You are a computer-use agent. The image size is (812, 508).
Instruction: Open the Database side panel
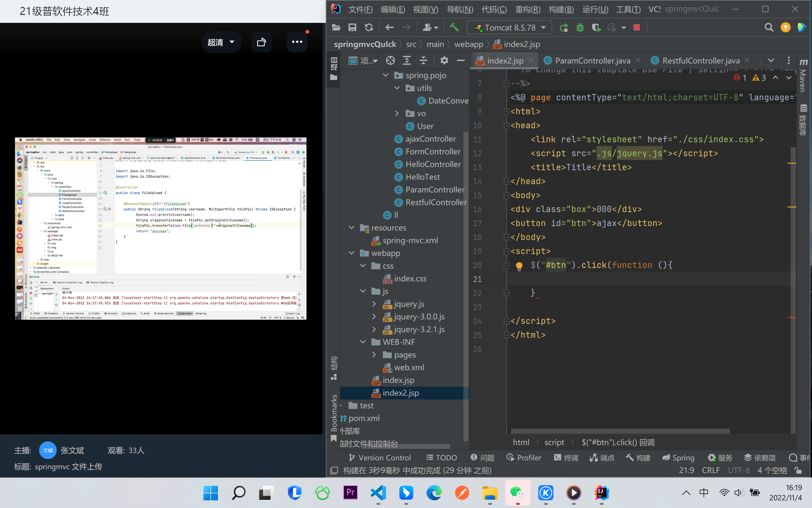point(803,120)
